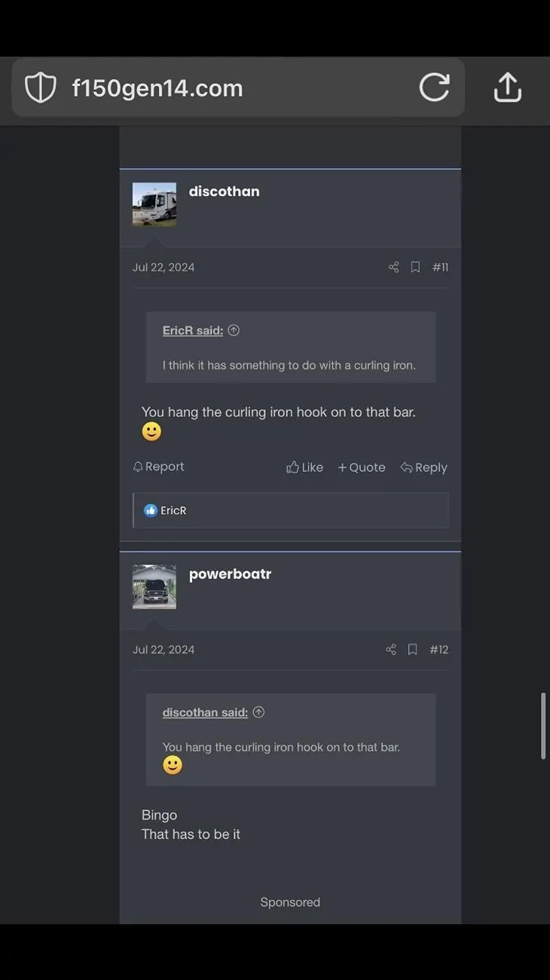This screenshot has height=980, width=550.
Task: Click the page scrollbar thumb
Action: pyautogui.click(x=543, y=726)
